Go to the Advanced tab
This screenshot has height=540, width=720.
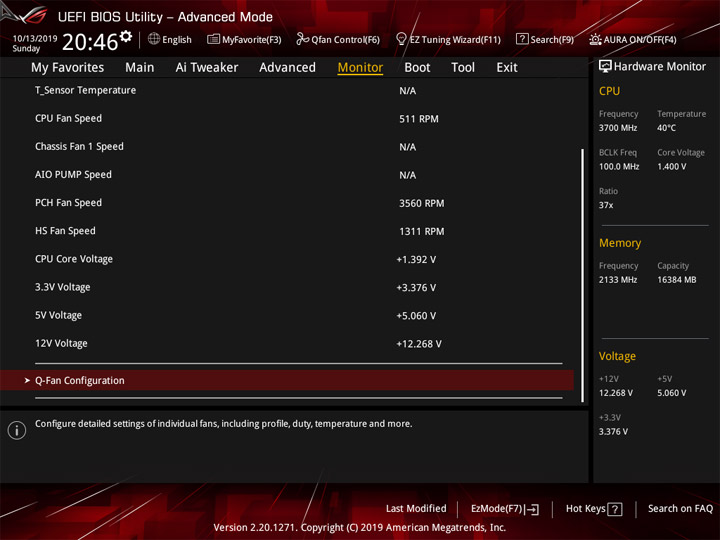tap(287, 68)
